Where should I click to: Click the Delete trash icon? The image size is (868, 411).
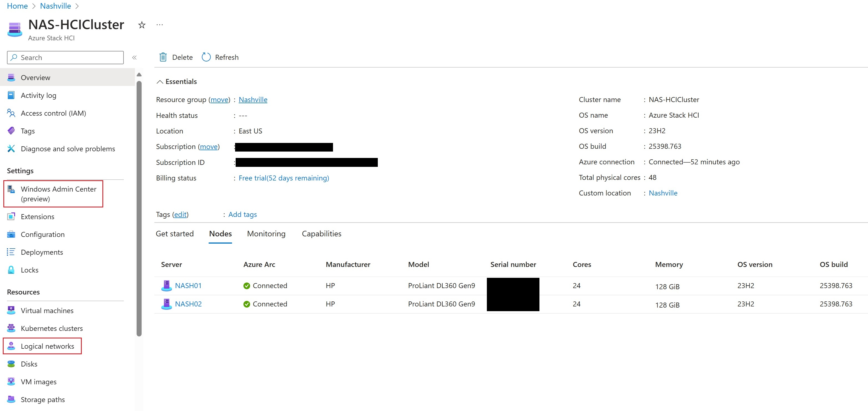pyautogui.click(x=163, y=57)
